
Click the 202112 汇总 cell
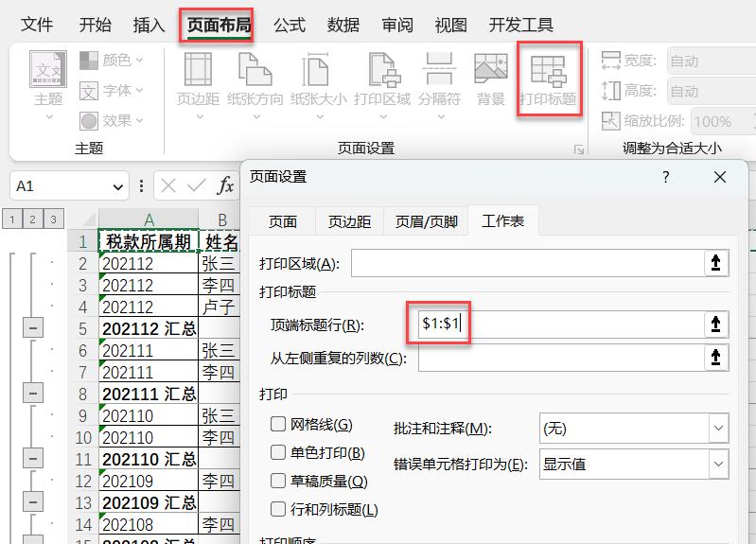149,329
